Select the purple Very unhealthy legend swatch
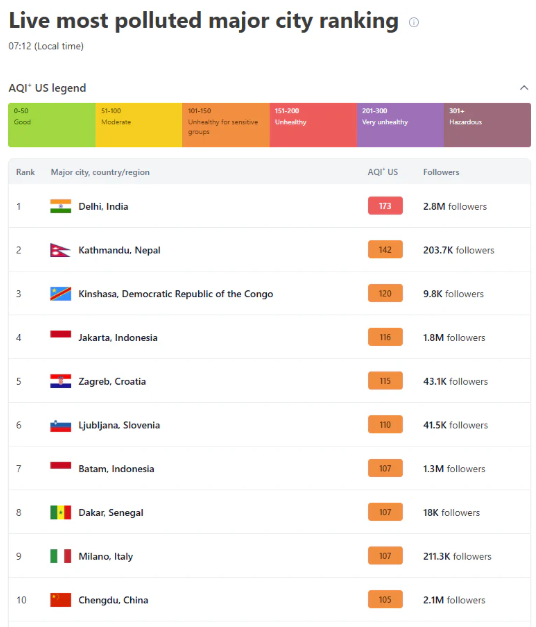The width and height of the screenshot is (536, 627). tap(400, 125)
